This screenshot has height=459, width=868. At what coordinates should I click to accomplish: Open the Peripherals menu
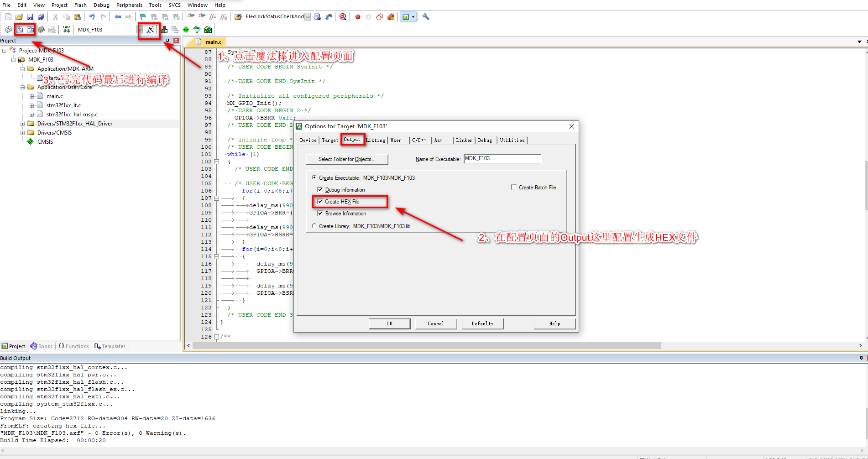[129, 5]
